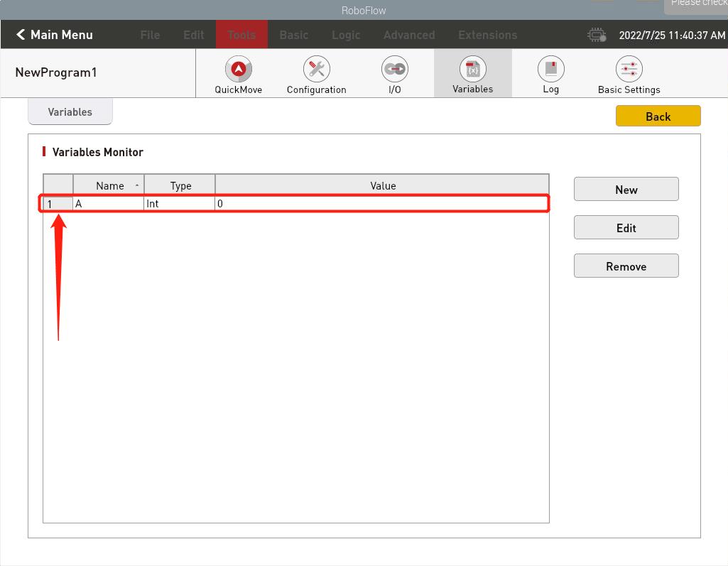728x566 pixels.
Task: Go back to Main Menu
Action: 55,35
